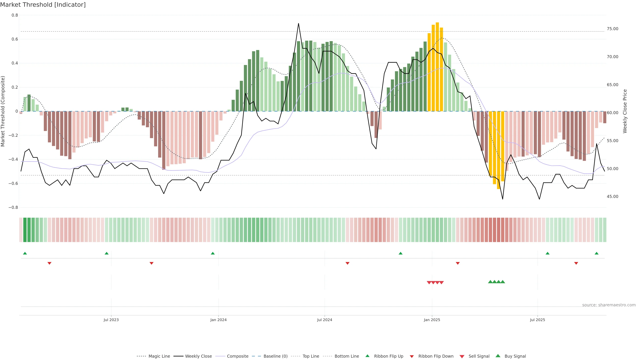
Task: Click first red ribbon flip down marker
Action: 49,263
